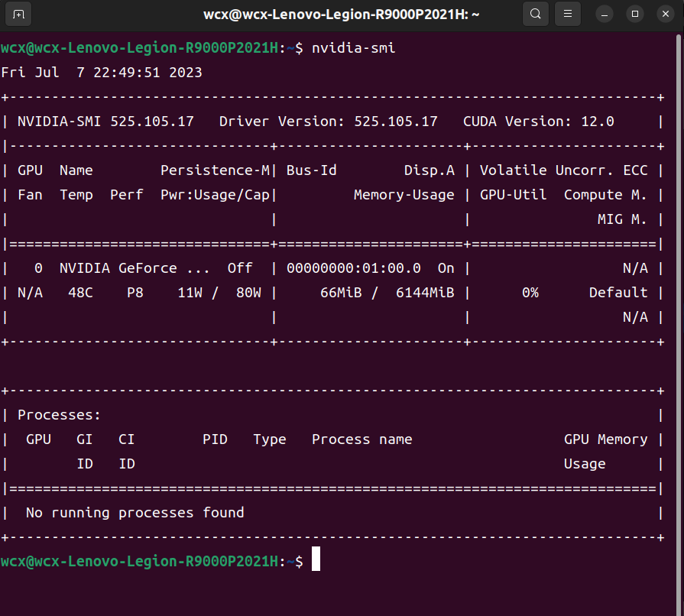
Task: Click the bottom green prompt wcx@wcx-Lenovo-Legion-R9000P2021H
Action: (139, 561)
